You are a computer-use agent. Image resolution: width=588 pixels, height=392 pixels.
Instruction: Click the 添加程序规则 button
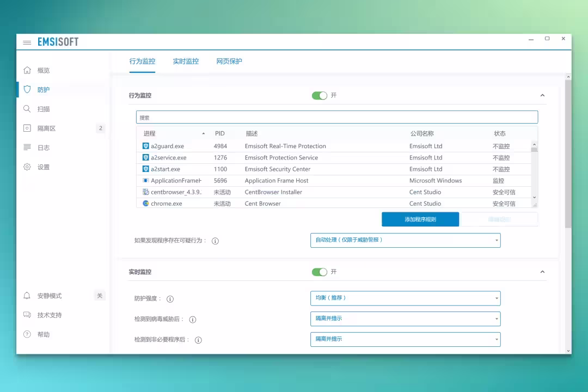coord(420,219)
